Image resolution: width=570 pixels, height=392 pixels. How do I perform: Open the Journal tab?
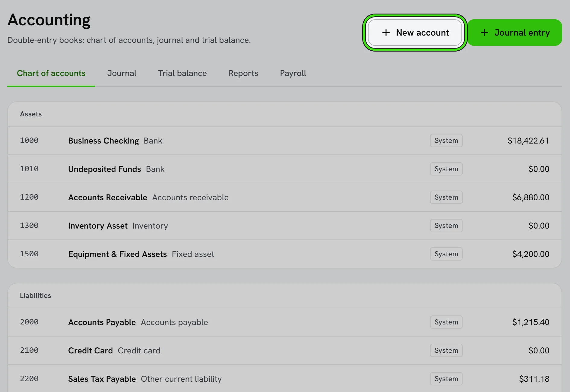coord(122,73)
